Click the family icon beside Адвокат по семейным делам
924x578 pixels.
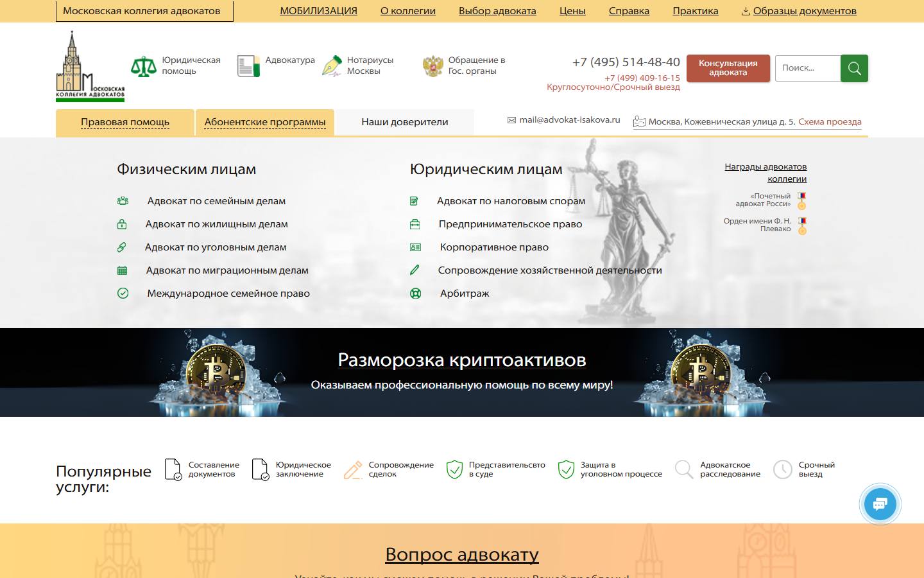coord(123,201)
